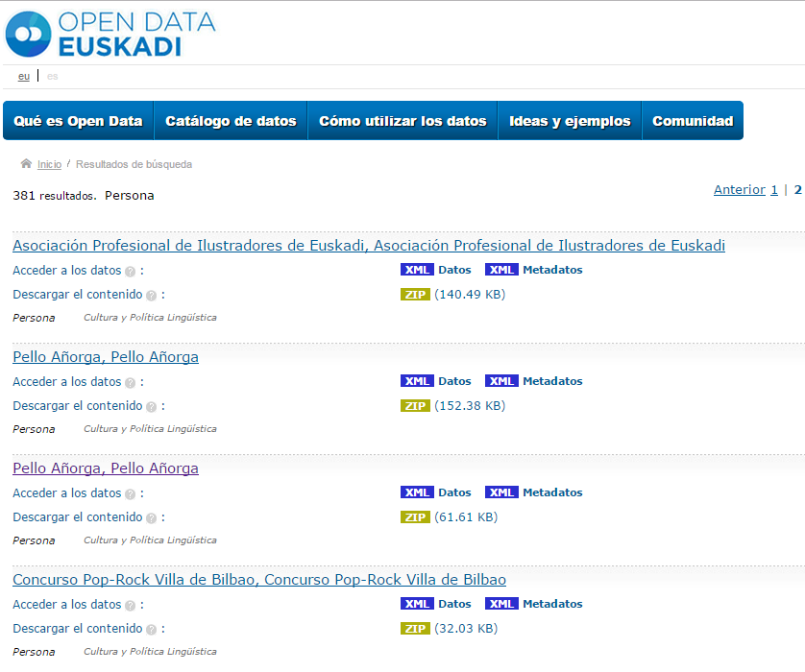Image resolution: width=805 pixels, height=672 pixels.
Task: Click the home icon beside Inicio
Action: click(x=26, y=163)
